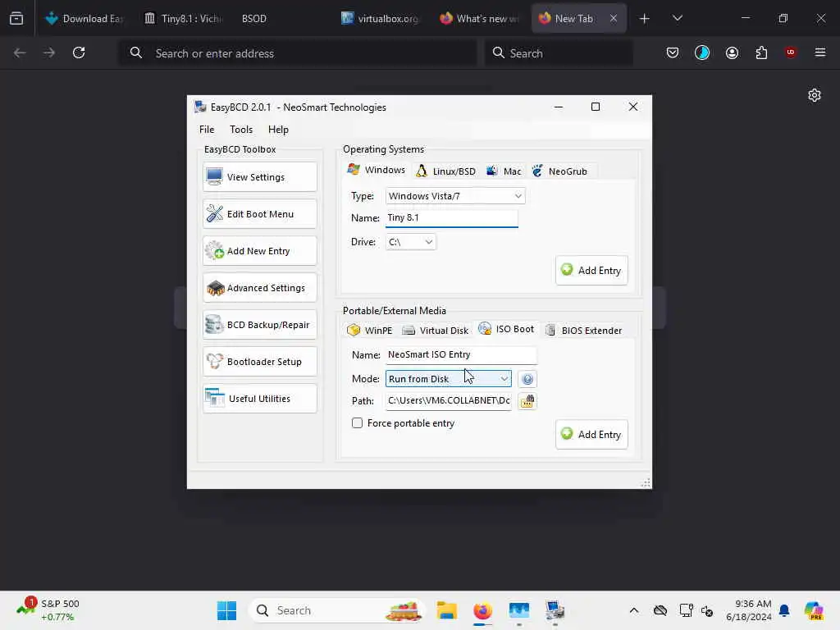Expand the Type dropdown showing Windows Vista/7

point(455,196)
